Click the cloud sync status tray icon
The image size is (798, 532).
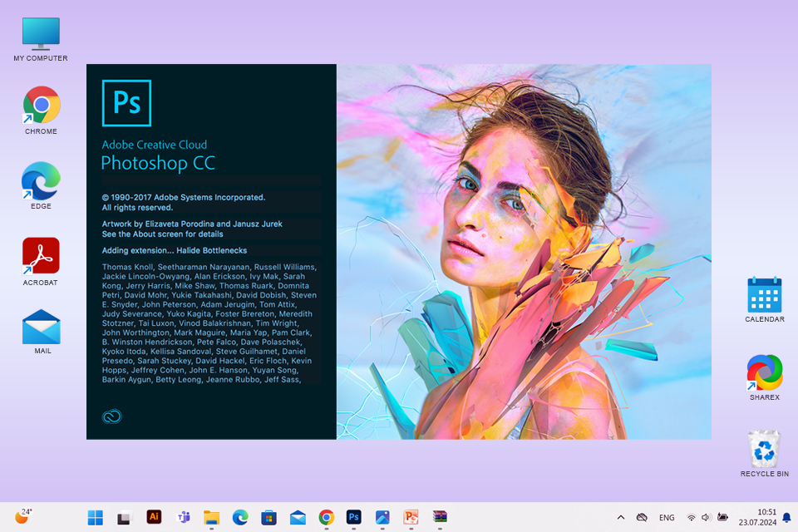(642, 518)
